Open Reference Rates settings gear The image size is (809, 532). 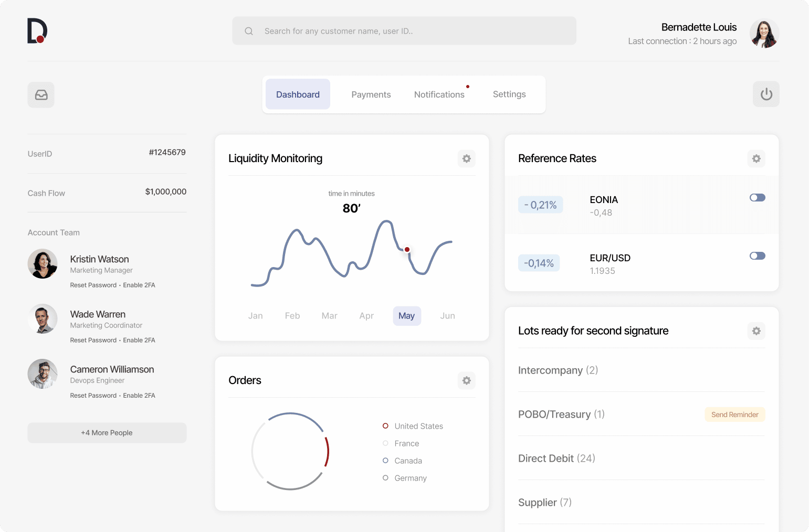click(x=756, y=158)
